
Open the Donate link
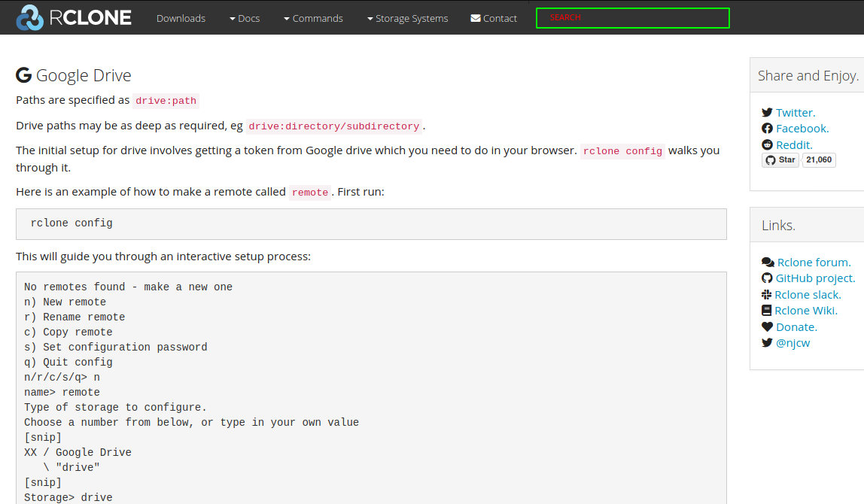796,327
